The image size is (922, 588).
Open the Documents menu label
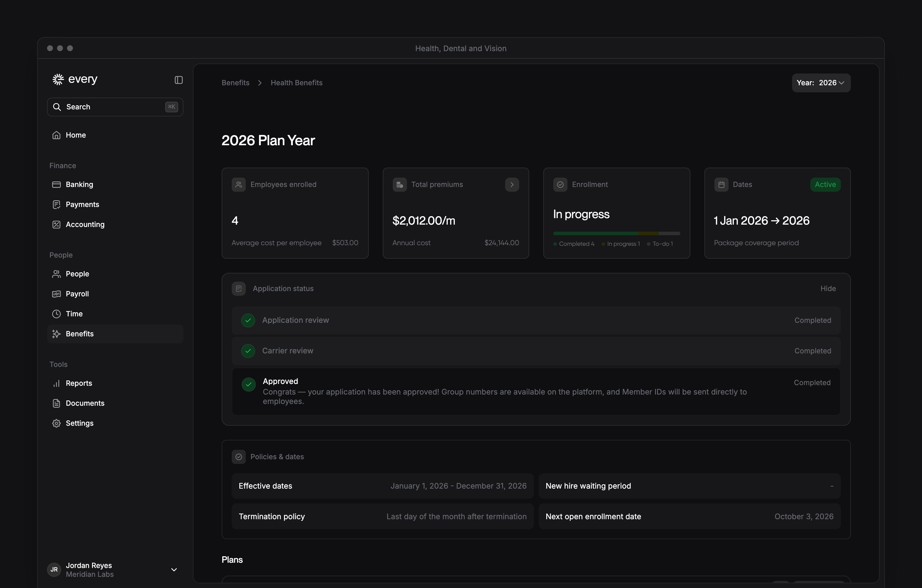click(x=85, y=403)
